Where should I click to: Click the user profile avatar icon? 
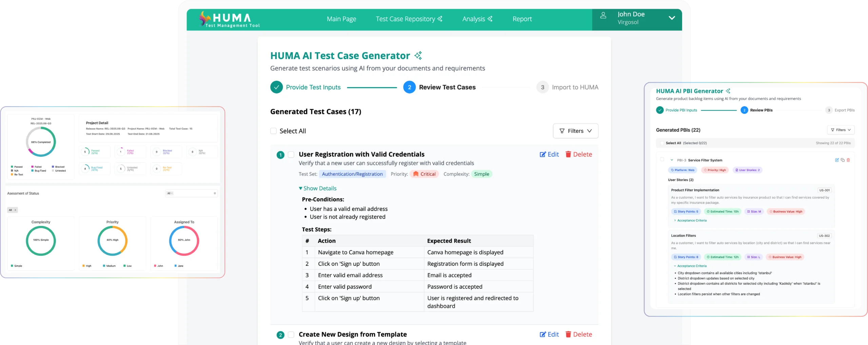[x=603, y=16]
